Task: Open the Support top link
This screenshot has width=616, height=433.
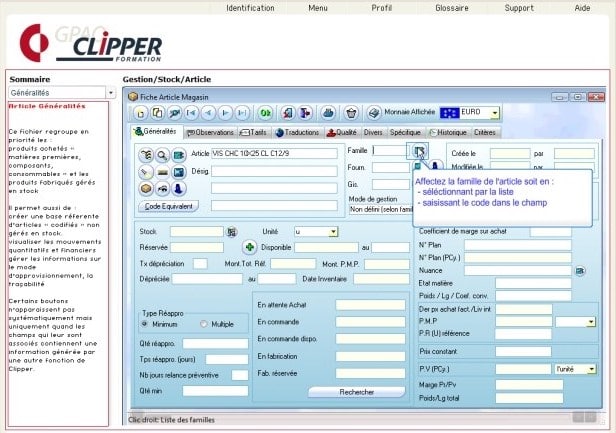Action: (x=519, y=8)
